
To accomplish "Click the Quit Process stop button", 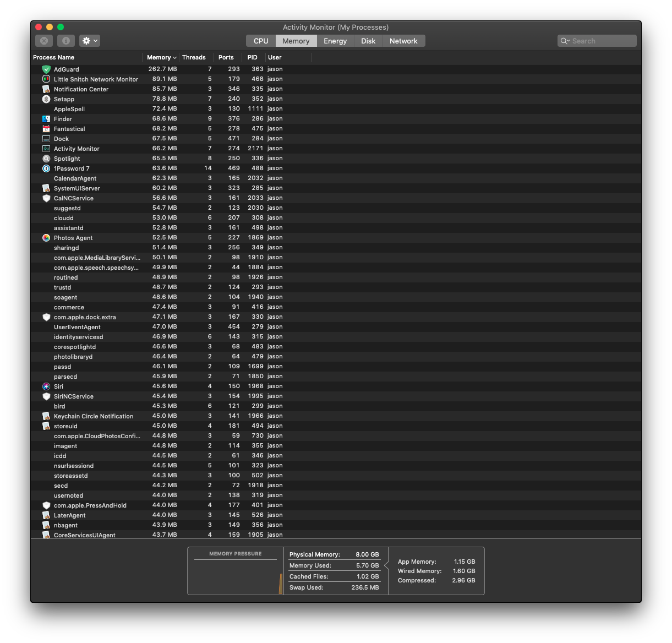I will (44, 41).
